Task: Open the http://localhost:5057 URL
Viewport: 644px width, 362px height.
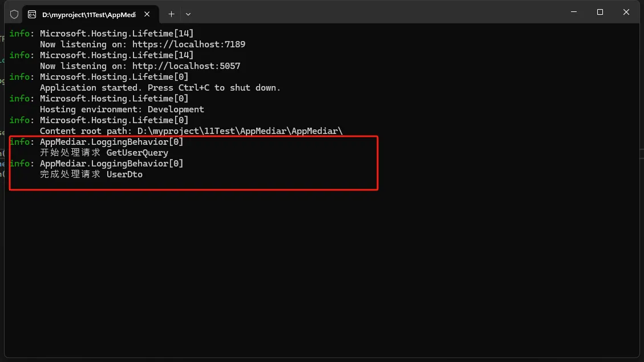Action: [186, 66]
